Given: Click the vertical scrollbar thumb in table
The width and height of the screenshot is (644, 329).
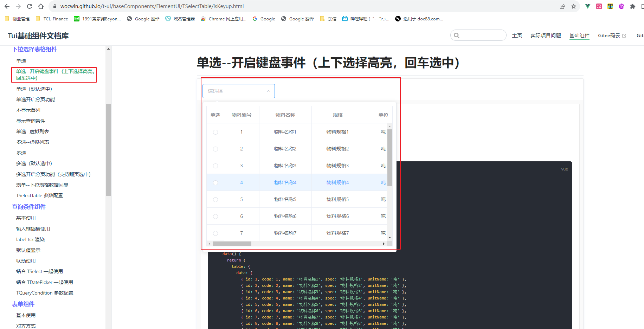Looking at the screenshot, I should [389, 157].
